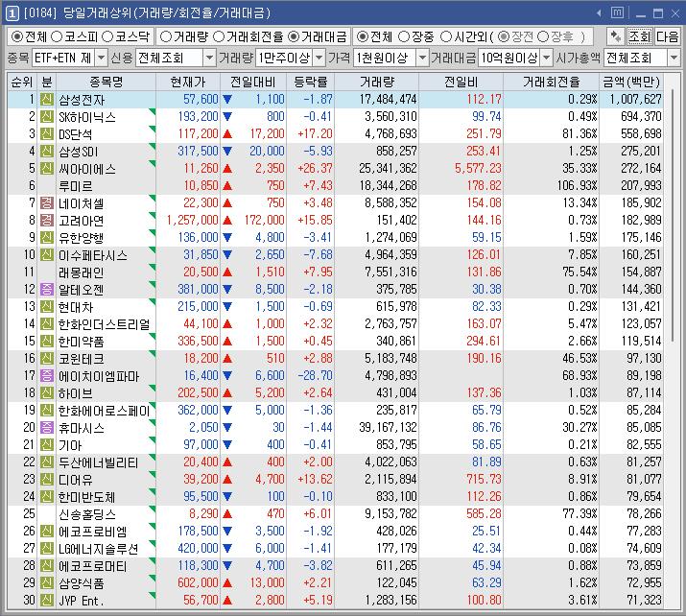Open the 거래대금 10억원이상 dropdown
Viewport: 686px width, 616px height.
coord(547,58)
